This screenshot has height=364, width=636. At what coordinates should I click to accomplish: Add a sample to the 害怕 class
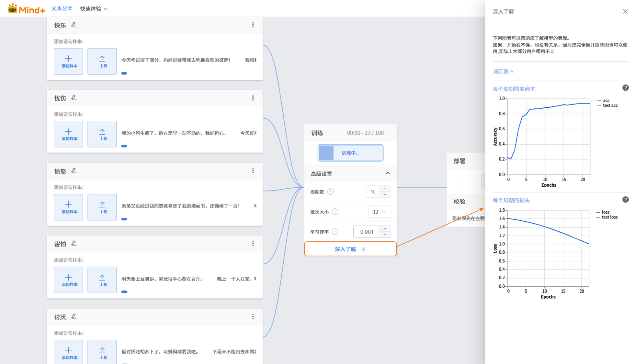point(68,280)
